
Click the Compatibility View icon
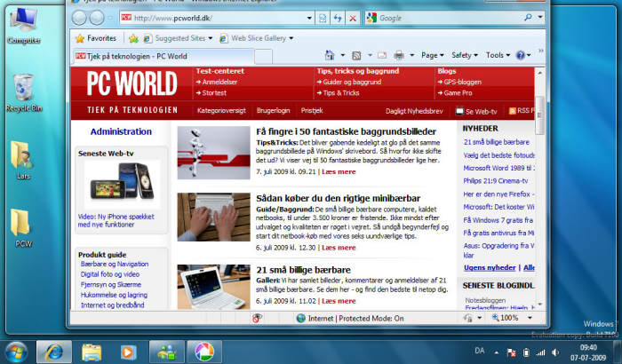pos(323,19)
